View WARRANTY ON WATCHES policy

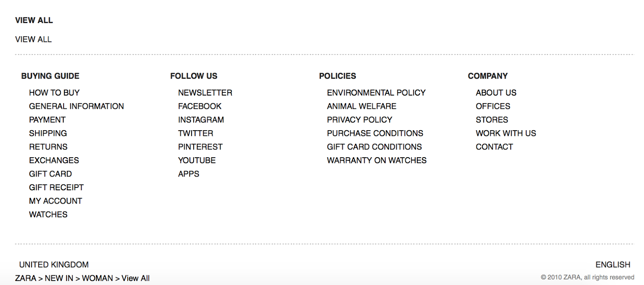[376, 160]
